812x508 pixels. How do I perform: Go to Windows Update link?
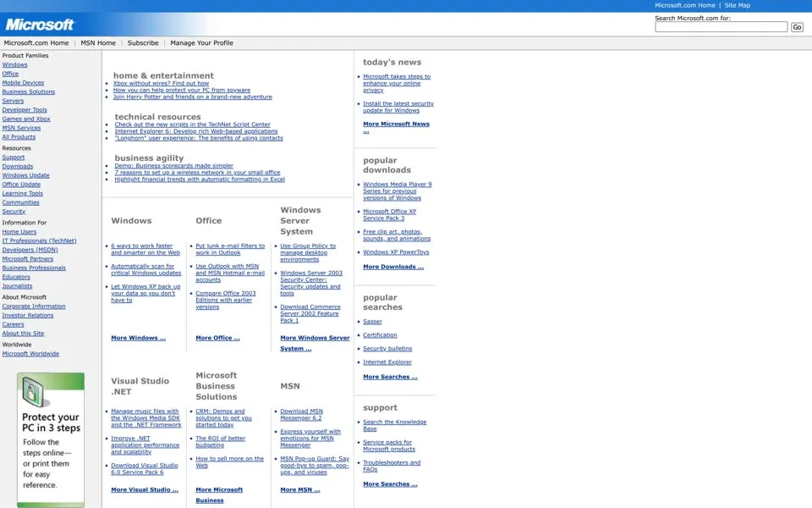pos(26,175)
